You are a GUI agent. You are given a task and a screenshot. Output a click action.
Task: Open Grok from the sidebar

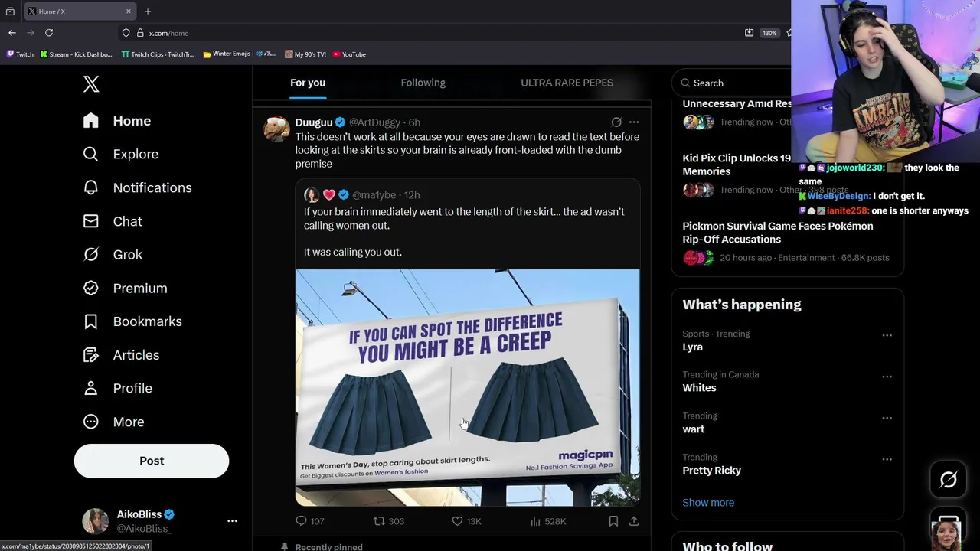coord(113,255)
